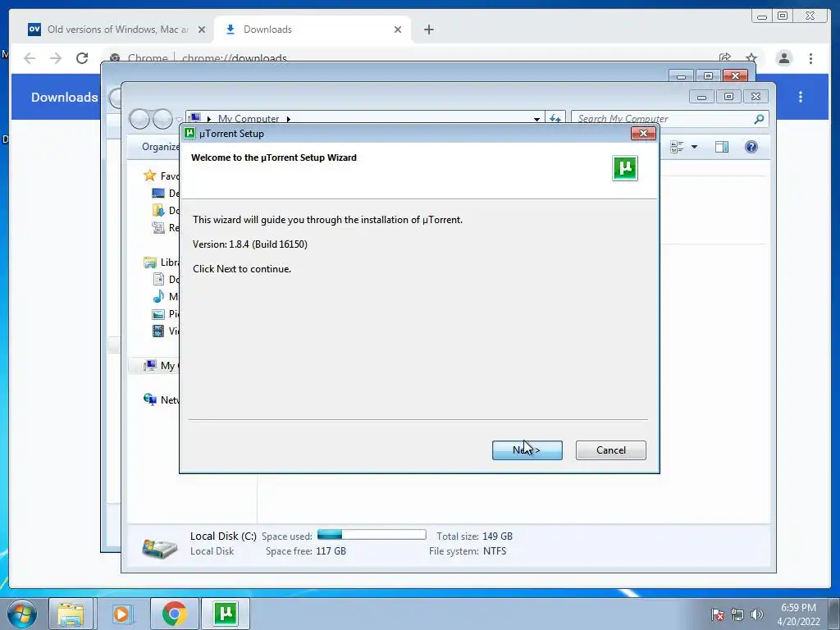Image resolution: width=840 pixels, height=630 pixels.
Task: Close the Old versions of Windows tab
Action: [x=202, y=30]
